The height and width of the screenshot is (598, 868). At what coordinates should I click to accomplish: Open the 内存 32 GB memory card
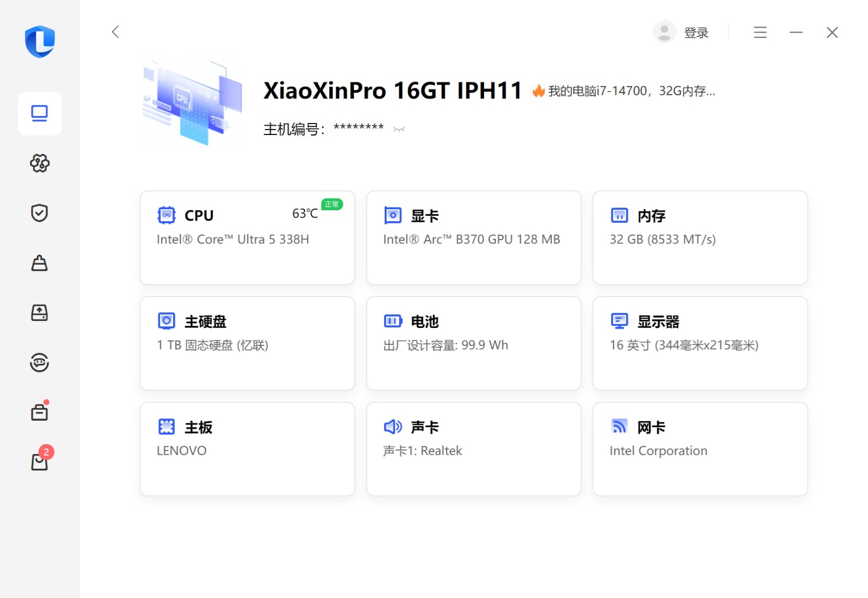(700, 237)
